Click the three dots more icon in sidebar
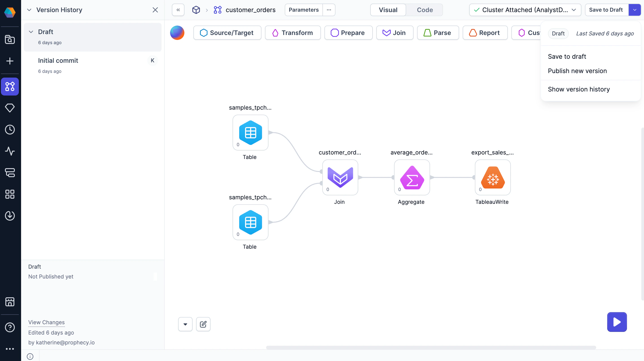The width and height of the screenshot is (644, 361). (10, 349)
